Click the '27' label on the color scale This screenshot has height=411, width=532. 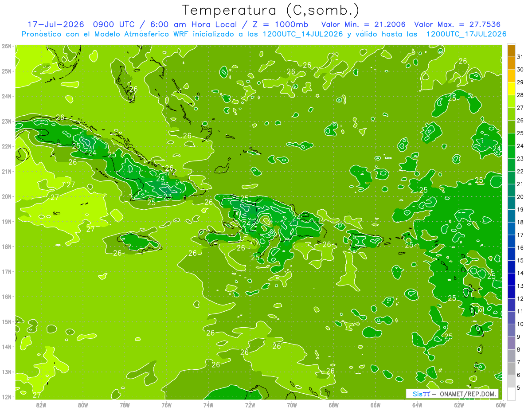520,108
